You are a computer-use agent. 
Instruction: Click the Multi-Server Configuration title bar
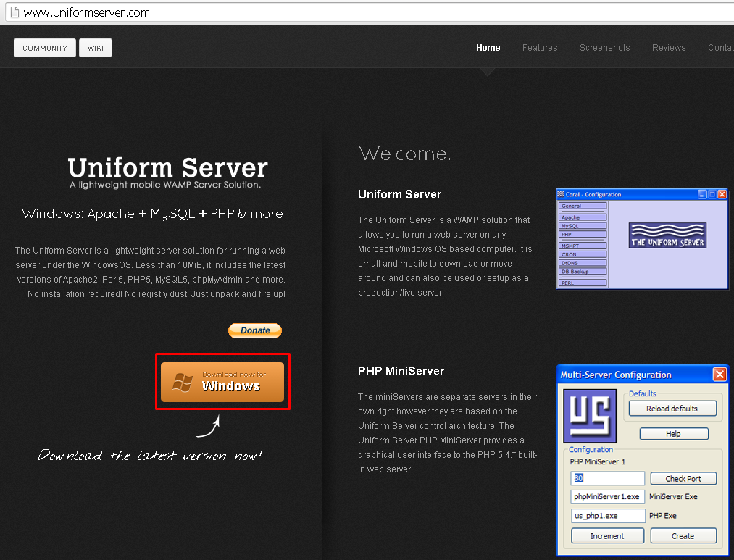pyautogui.click(x=642, y=375)
